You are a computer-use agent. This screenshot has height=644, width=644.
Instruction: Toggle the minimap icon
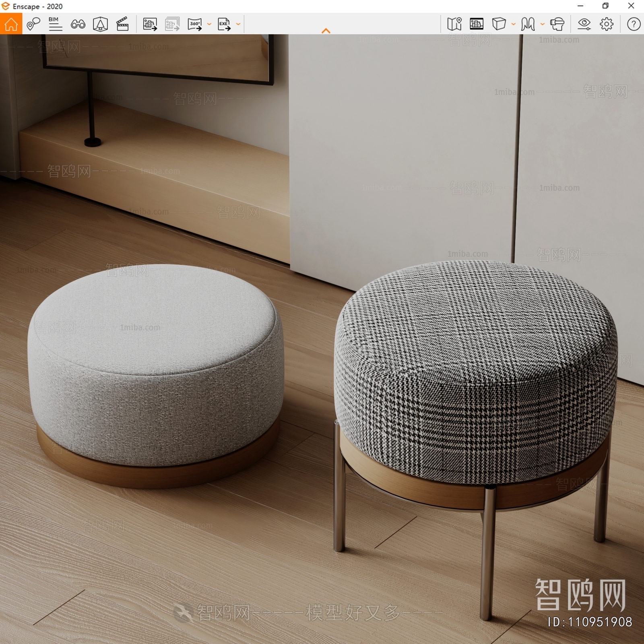[x=454, y=24]
